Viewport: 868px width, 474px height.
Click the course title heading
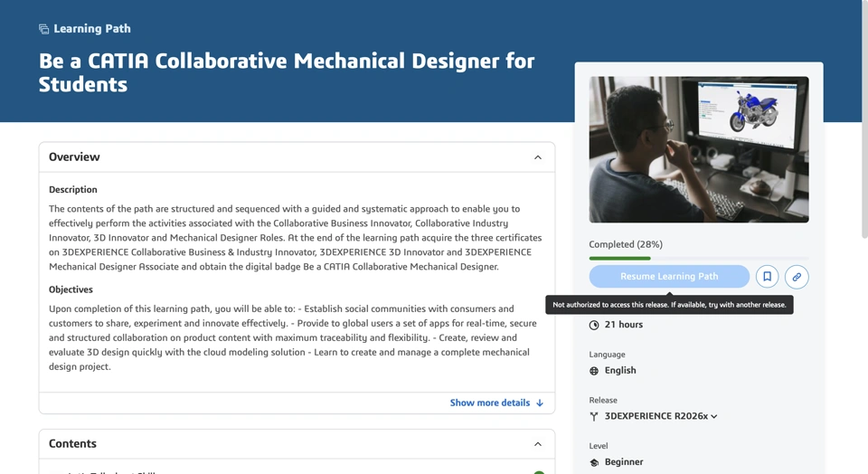tap(287, 72)
